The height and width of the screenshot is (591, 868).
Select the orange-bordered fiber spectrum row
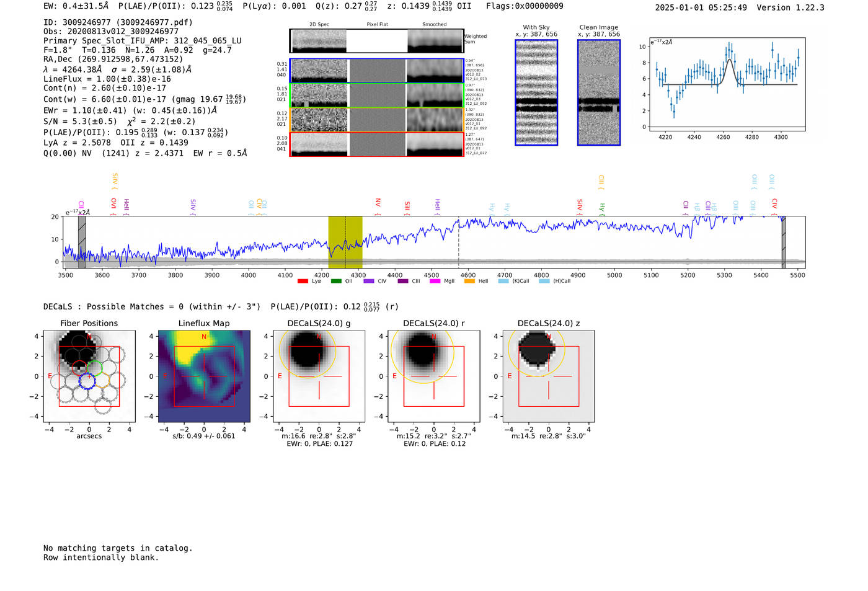(376, 120)
